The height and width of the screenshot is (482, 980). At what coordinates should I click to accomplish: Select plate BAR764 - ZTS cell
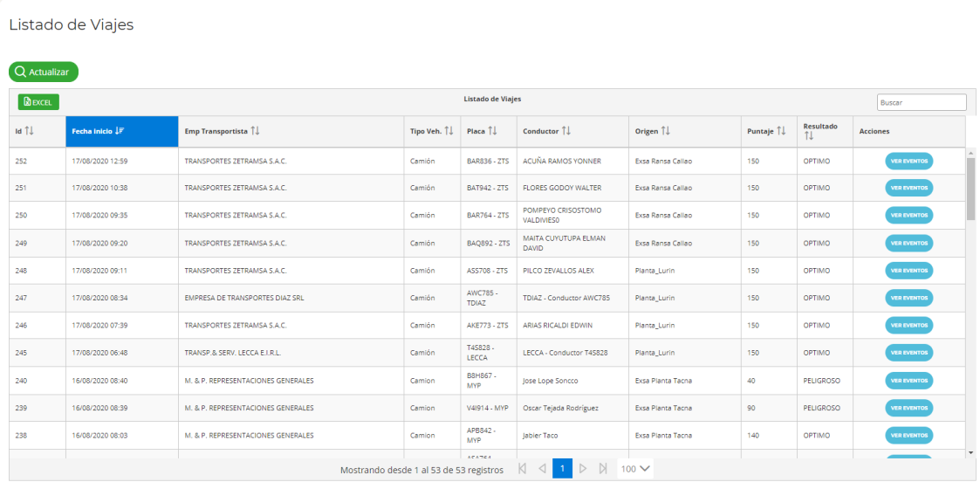point(488,215)
